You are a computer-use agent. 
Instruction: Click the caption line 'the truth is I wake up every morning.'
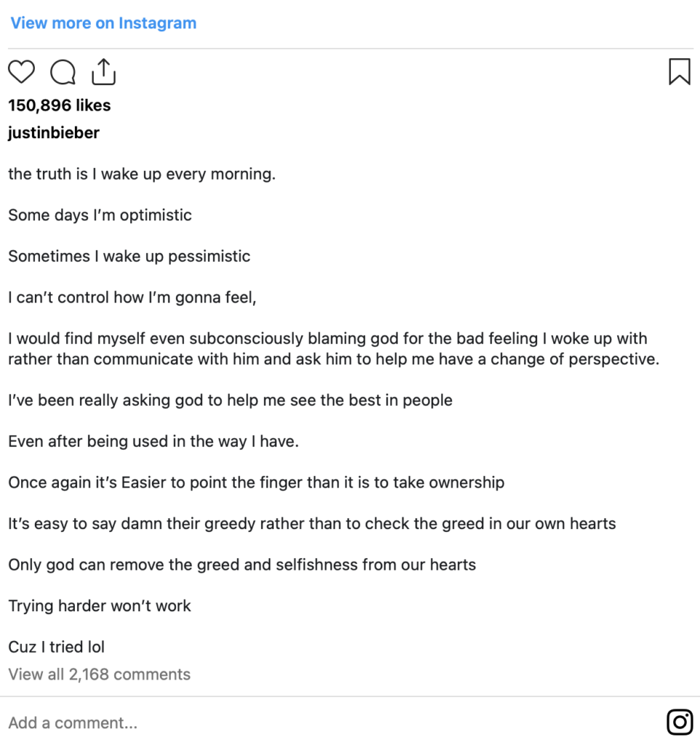click(142, 174)
